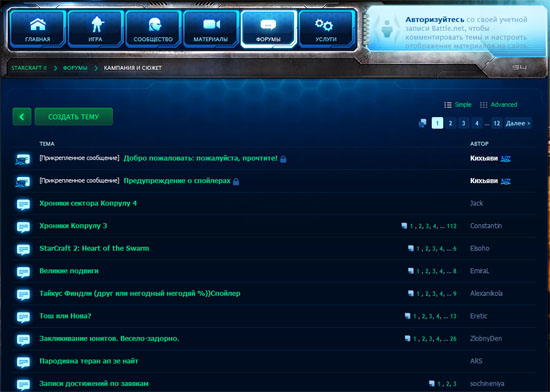
Task: Open topic Пародийна теран ап зе найт
Action: [89, 361]
